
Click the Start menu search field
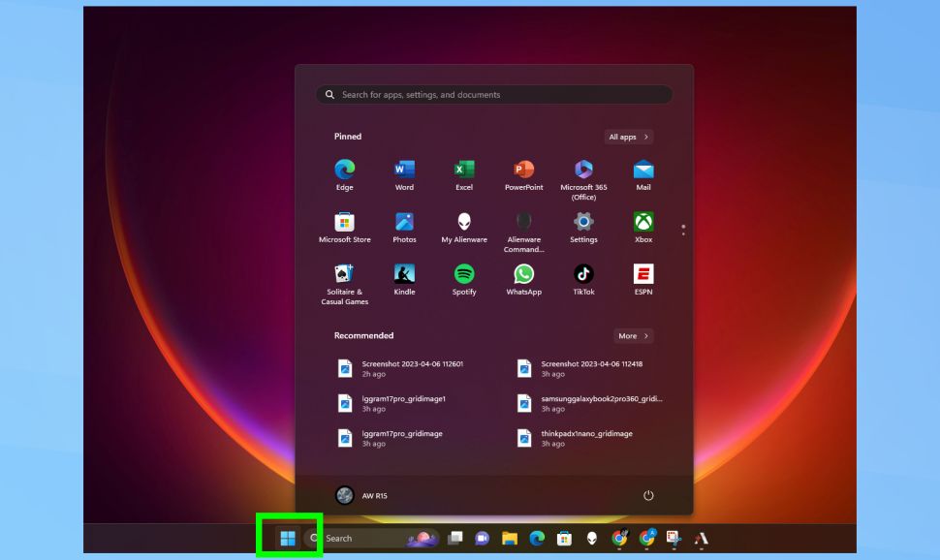[494, 95]
